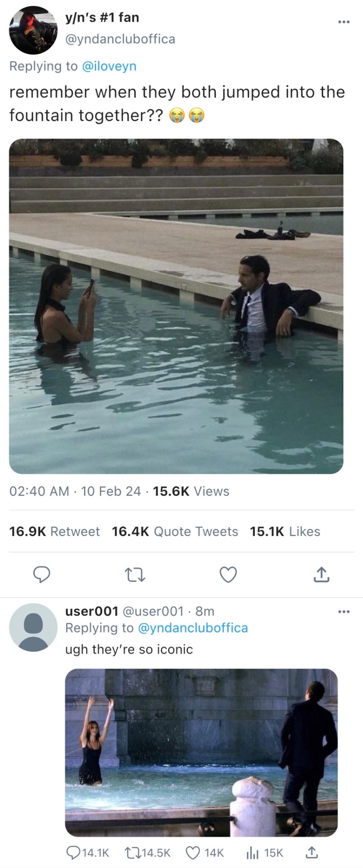This screenshot has height=868, width=363.
Task: Retweet user001's reply showing 14.5K
Action: (132, 853)
